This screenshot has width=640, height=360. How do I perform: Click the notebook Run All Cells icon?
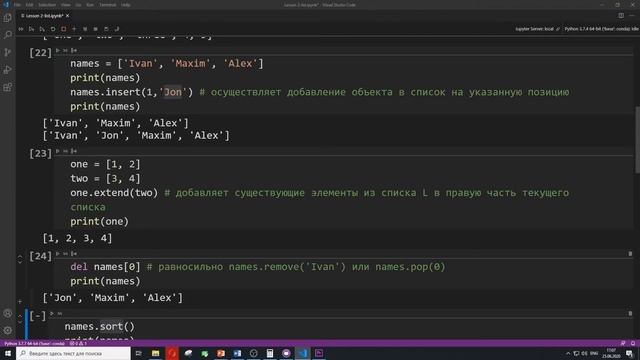(x=21, y=29)
